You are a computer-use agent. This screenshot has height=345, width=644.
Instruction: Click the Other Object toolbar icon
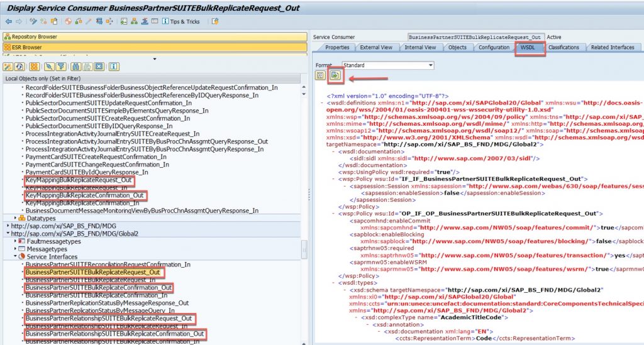(x=54, y=21)
